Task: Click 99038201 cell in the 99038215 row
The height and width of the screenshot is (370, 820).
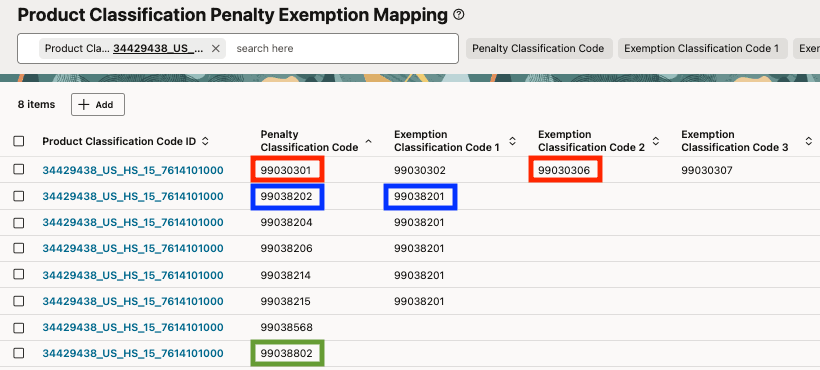Action: [x=419, y=301]
